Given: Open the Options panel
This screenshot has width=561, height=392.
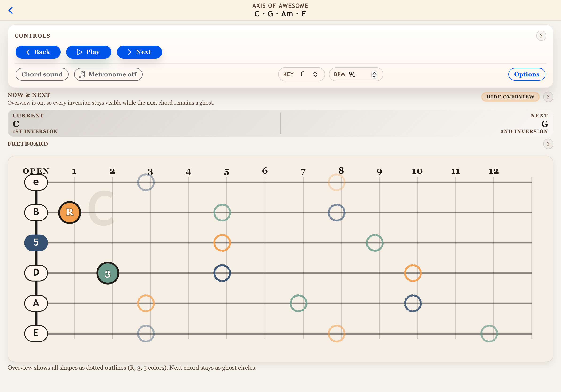Looking at the screenshot, I should coord(526,74).
